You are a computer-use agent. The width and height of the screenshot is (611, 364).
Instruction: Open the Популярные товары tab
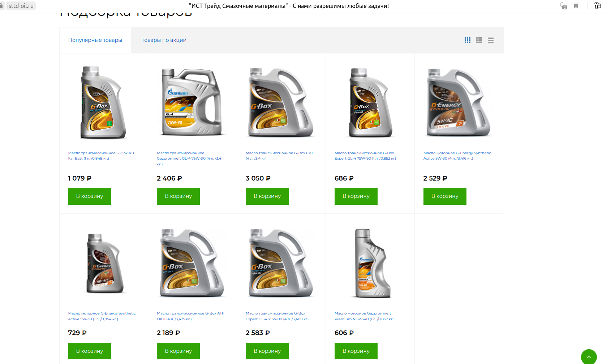pos(95,40)
